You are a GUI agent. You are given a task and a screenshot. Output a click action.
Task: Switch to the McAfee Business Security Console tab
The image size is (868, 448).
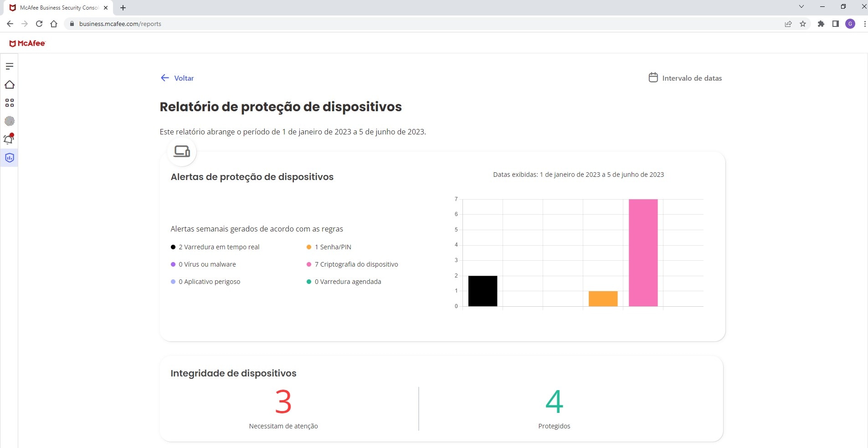point(57,7)
